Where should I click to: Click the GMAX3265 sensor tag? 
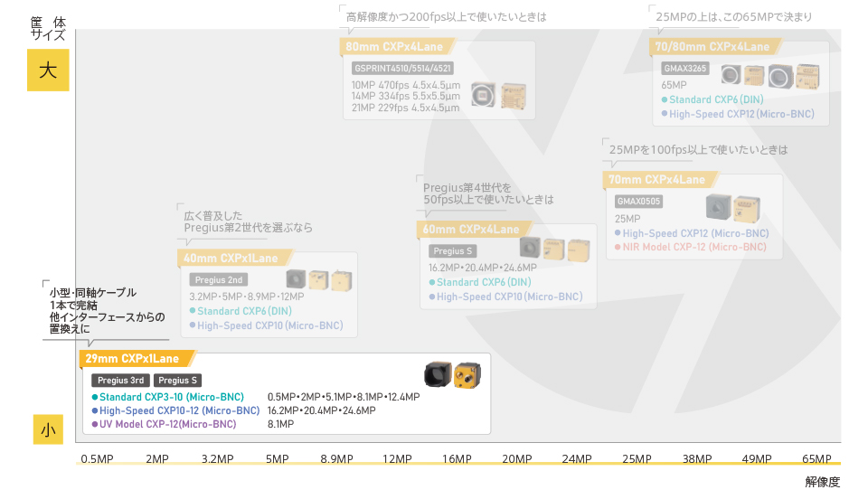click(x=685, y=68)
